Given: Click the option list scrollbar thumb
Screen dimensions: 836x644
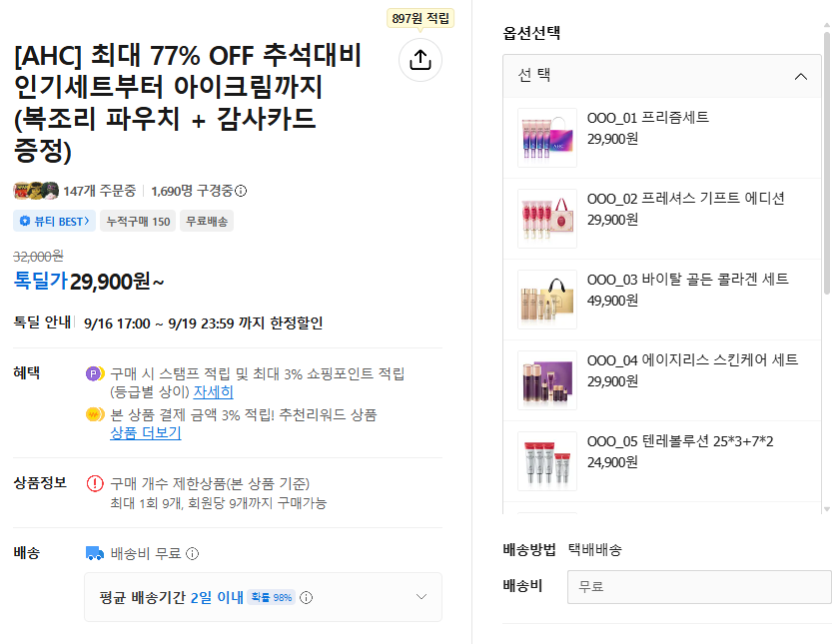Looking at the screenshot, I should [826, 163].
